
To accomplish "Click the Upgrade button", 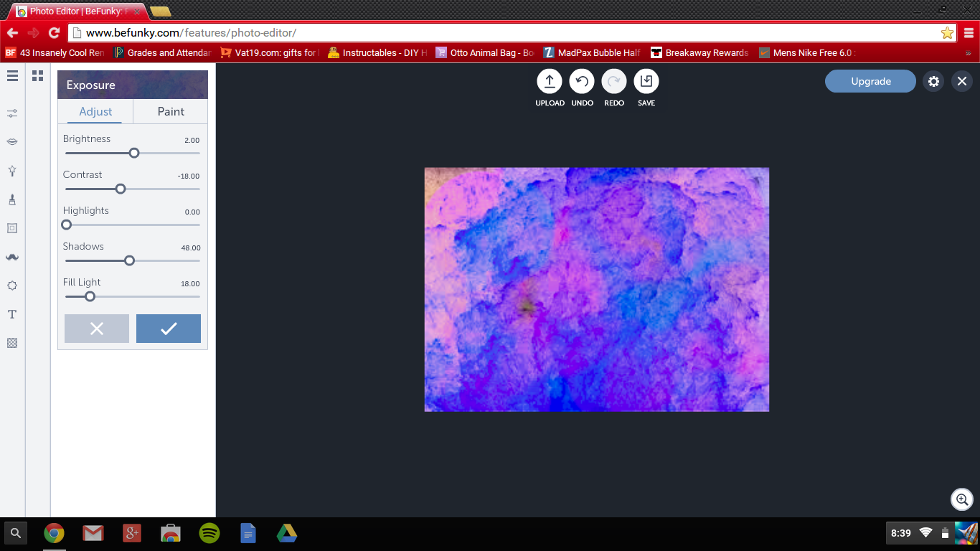I will click(870, 81).
